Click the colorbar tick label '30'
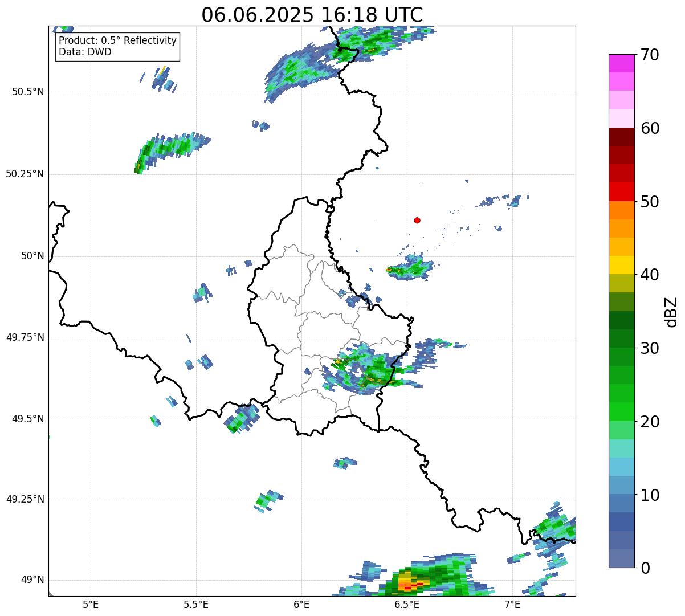The width and height of the screenshot is (685, 616). pos(649,348)
